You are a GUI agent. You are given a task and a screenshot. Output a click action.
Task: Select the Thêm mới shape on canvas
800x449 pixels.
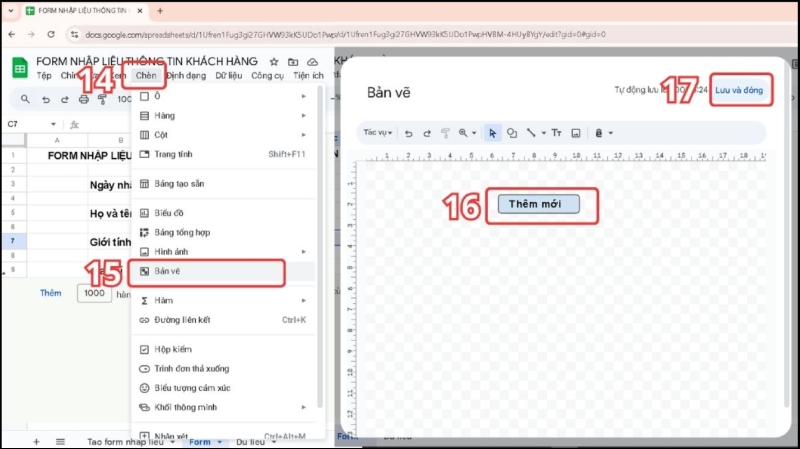click(x=539, y=204)
